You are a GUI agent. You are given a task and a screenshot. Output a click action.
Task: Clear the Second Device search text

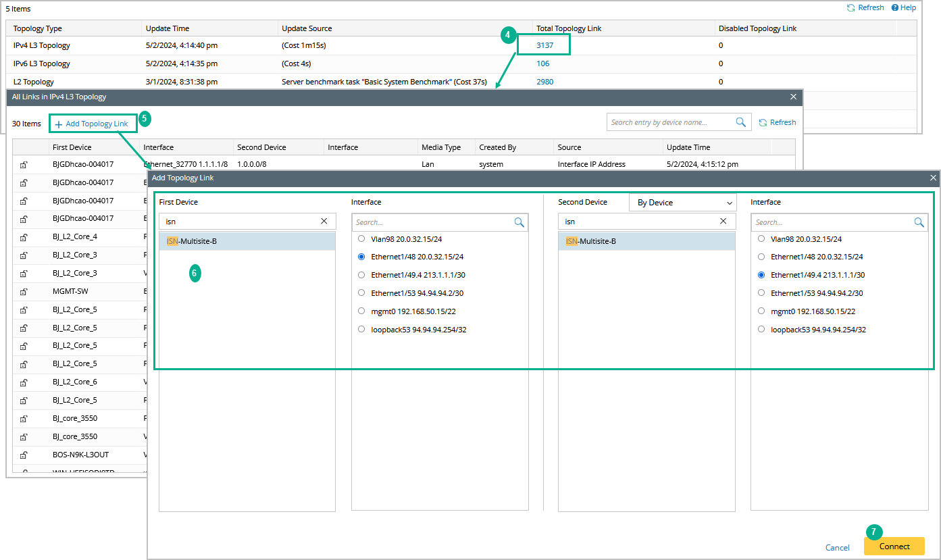(x=723, y=221)
